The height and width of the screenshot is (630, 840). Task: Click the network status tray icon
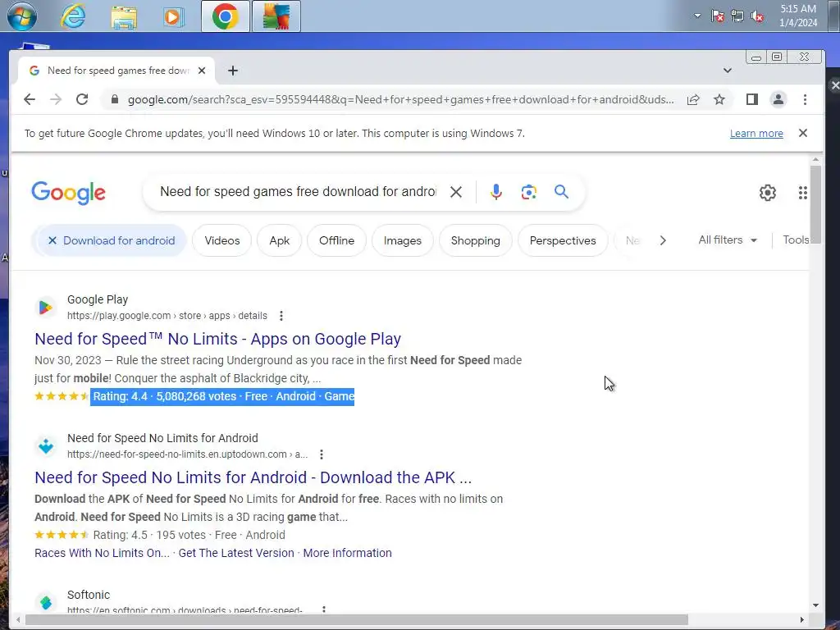[x=737, y=16]
